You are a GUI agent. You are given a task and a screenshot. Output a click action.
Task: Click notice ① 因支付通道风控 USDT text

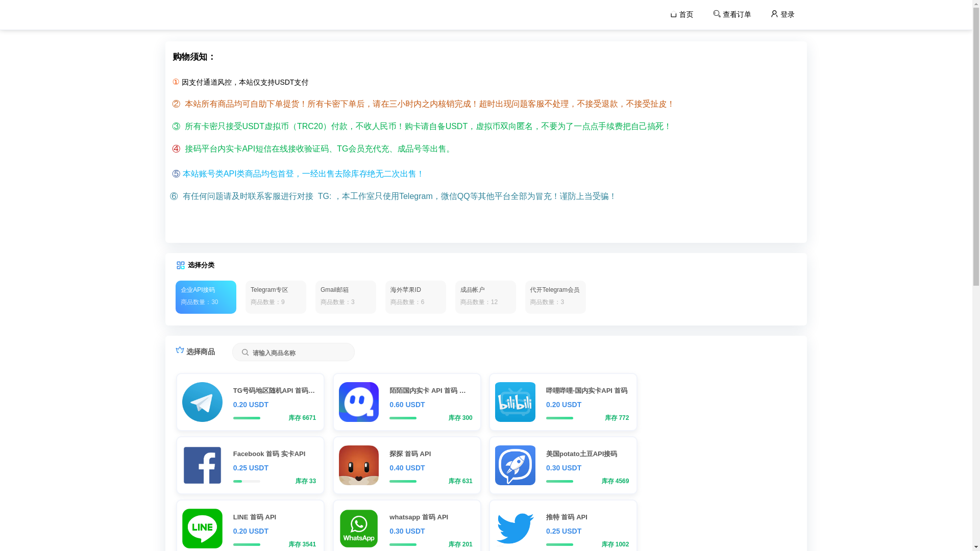point(240,82)
